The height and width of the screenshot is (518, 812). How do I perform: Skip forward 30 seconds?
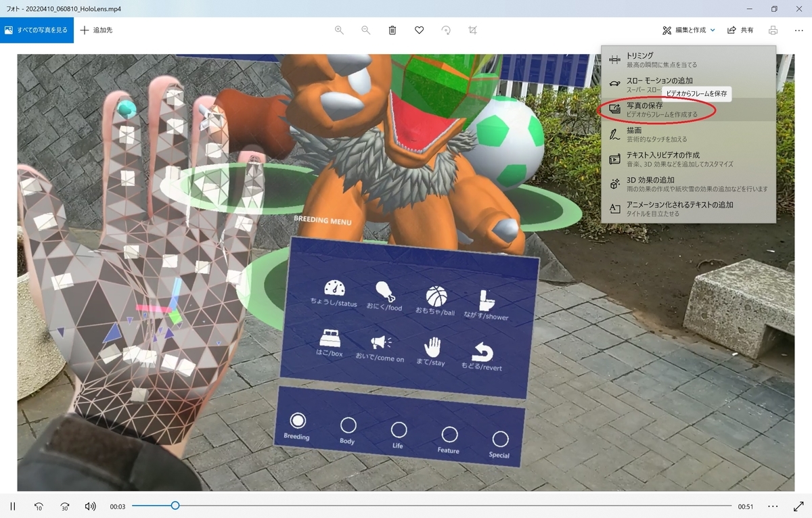pyautogui.click(x=65, y=506)
